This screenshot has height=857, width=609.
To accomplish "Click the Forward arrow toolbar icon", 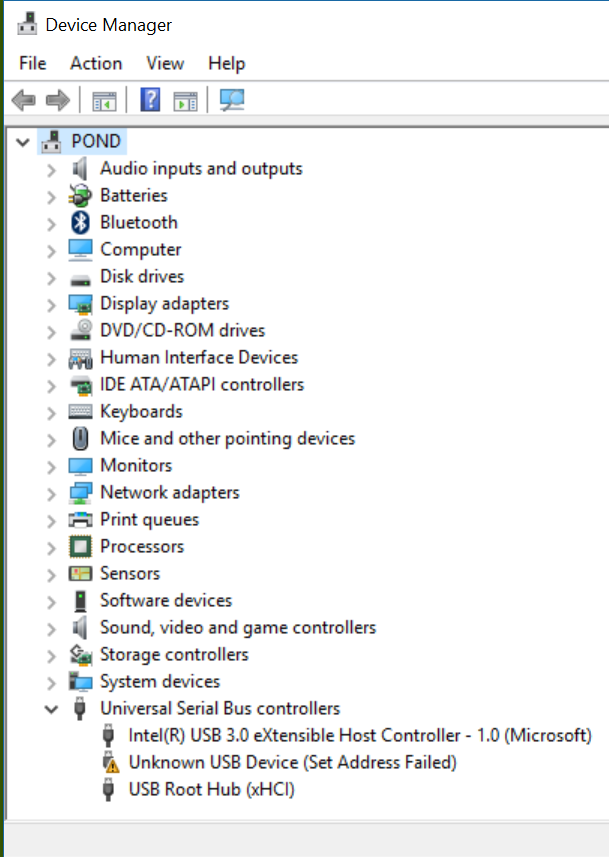I will [58, 101].
